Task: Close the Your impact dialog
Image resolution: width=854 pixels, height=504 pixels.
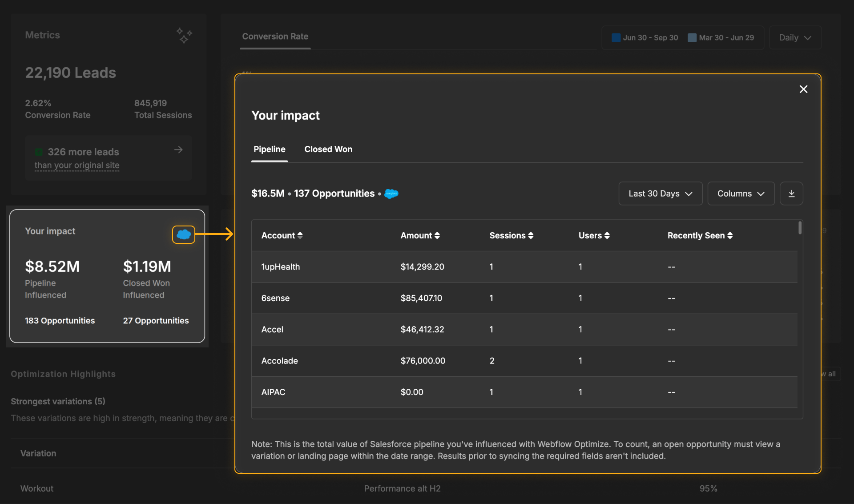Action: [803, 89]
